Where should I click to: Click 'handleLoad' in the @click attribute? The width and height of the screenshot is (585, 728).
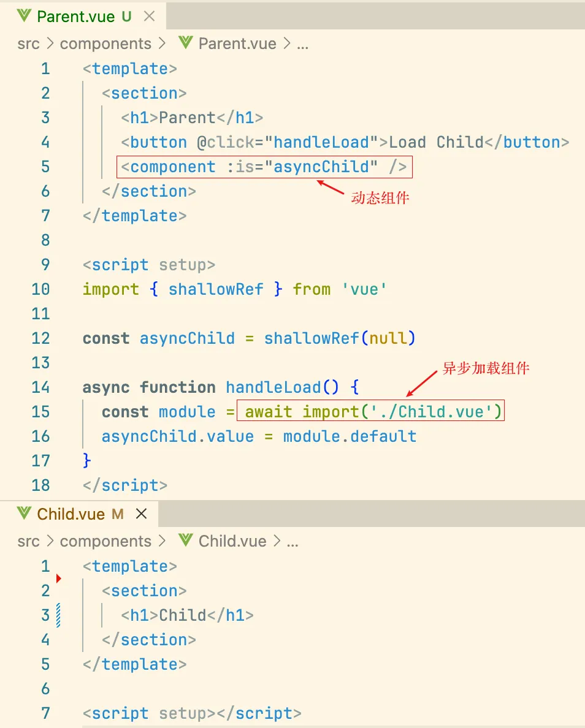321,142
